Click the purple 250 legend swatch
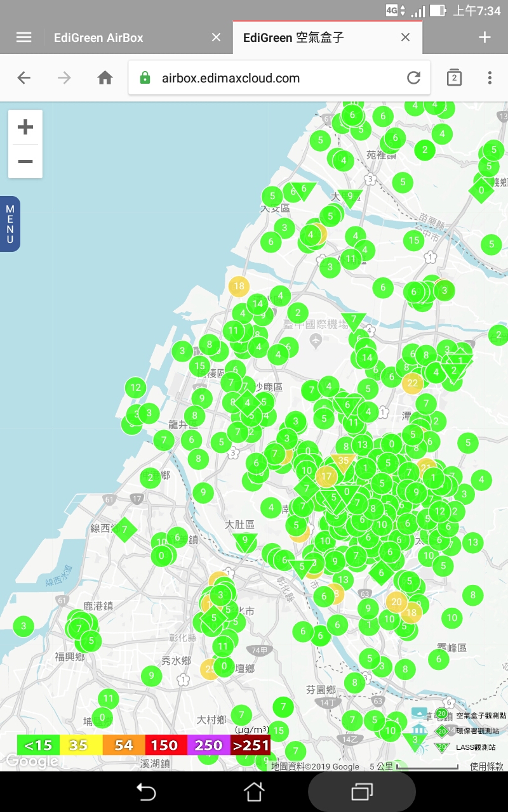This screenshot has height=812, width=508. 208,745
